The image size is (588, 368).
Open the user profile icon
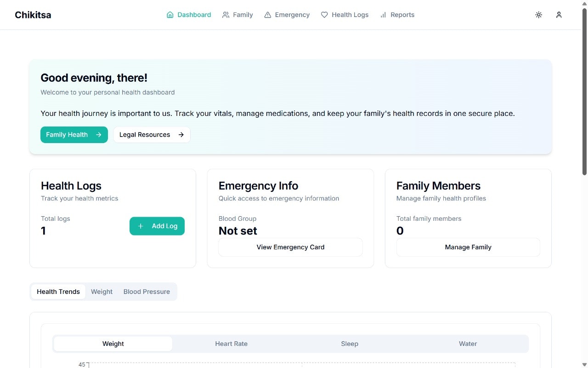559,15
